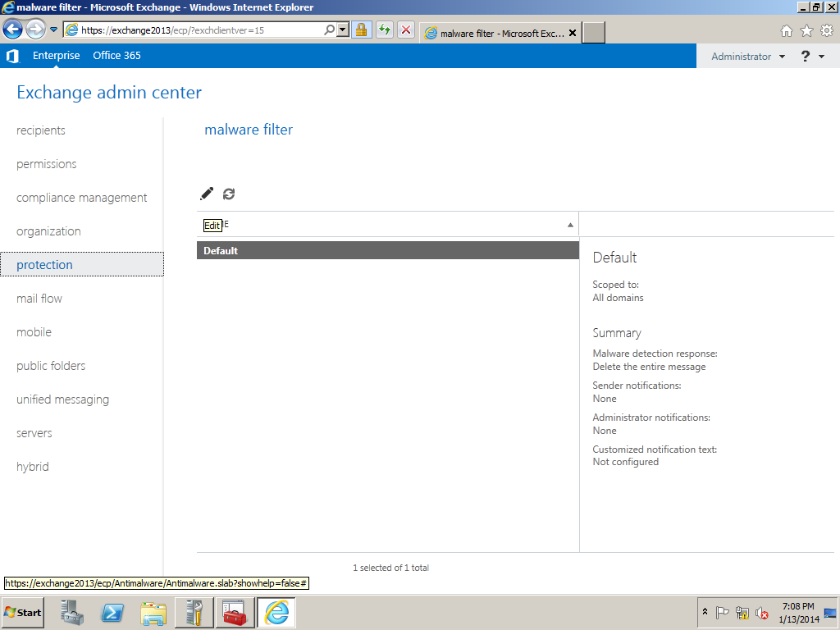
Task: Click the Refresh icon in the malware filter toolbar
Action: [x=229, y=194]
